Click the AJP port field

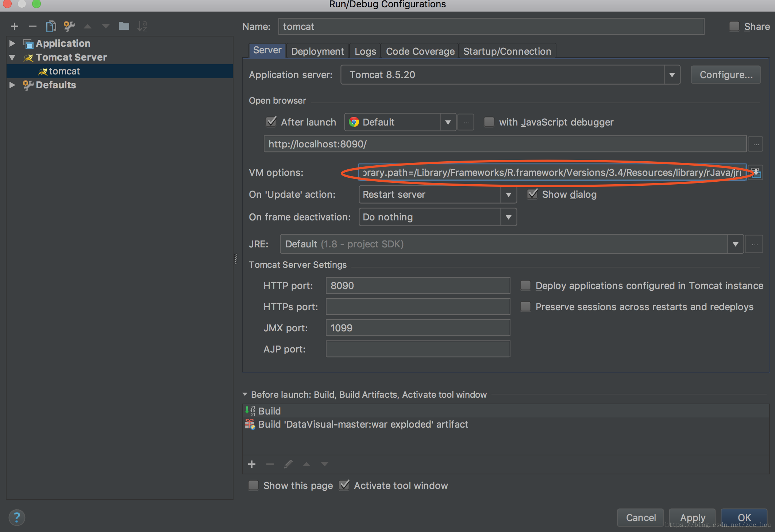tap(418, 349)
